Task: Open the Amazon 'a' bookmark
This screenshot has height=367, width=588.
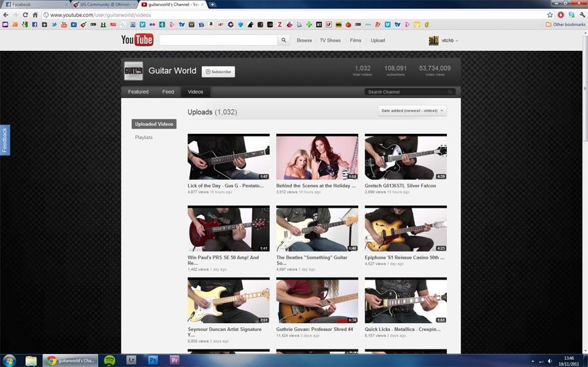Action: tap(211, 25)
